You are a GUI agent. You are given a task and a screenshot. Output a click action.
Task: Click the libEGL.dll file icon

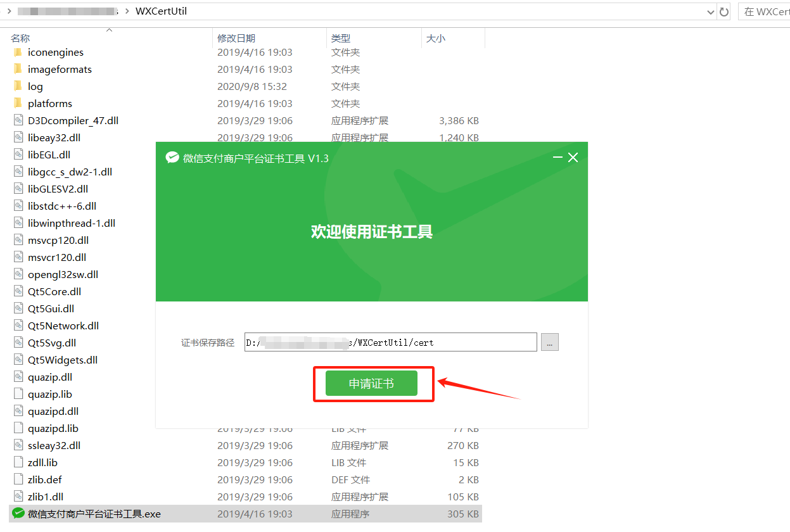(x=18, y=155)
